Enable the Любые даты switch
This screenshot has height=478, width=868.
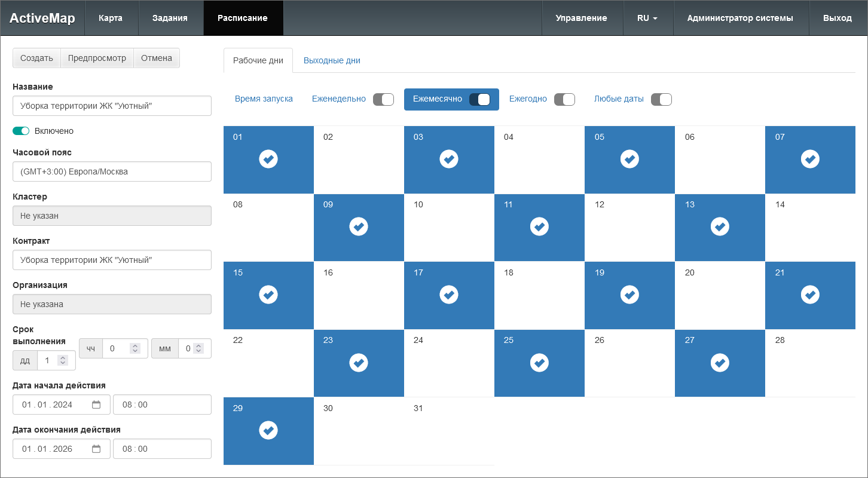[x=661, y=99]
